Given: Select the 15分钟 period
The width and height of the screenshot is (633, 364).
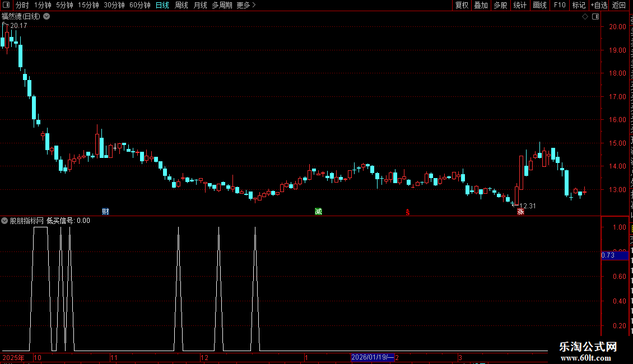Looking at the screenshot, I should (88, 5).
